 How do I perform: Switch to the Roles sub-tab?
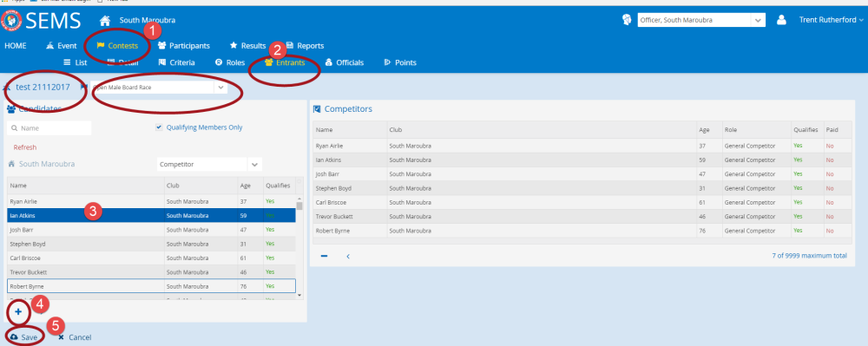[230, 62]
